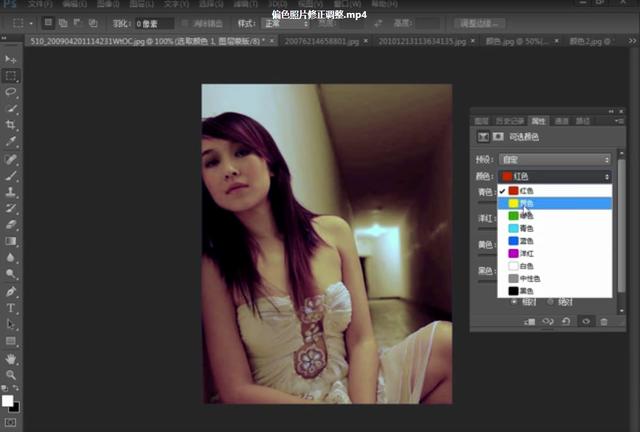
Task: Open the 预设 preset dropdown
Action: click(559, 160)
